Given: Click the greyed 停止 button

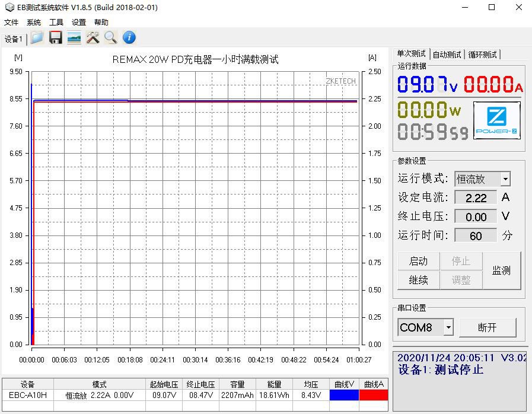Looking at the screenshot, I should click(461, 261).
